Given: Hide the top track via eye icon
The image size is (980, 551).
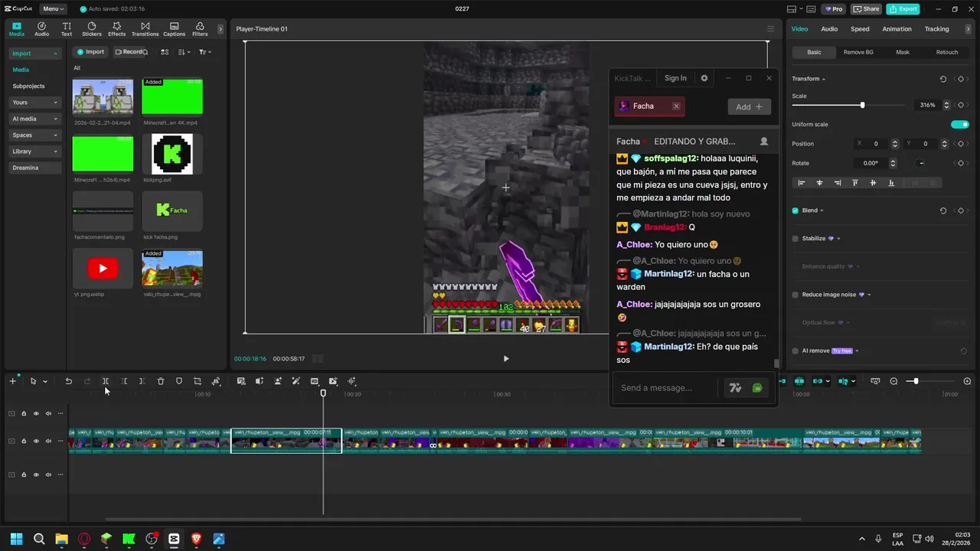Looking at the screenshot, I should (x=36, y=413).
